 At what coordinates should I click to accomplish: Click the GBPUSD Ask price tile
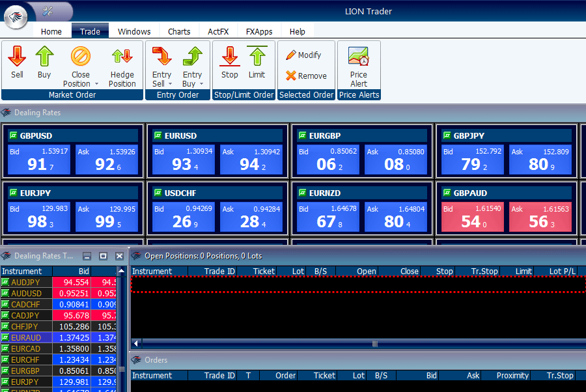click(x=107, y=160)
